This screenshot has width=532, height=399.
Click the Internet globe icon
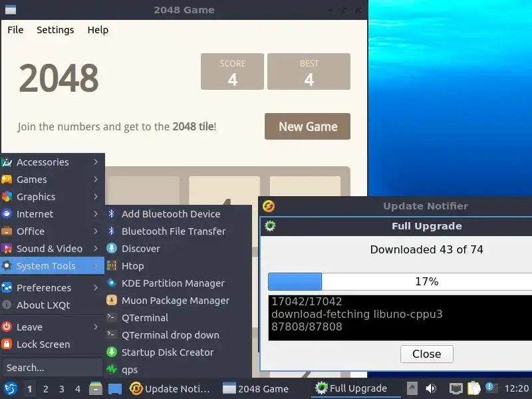(x=7, y=214)
